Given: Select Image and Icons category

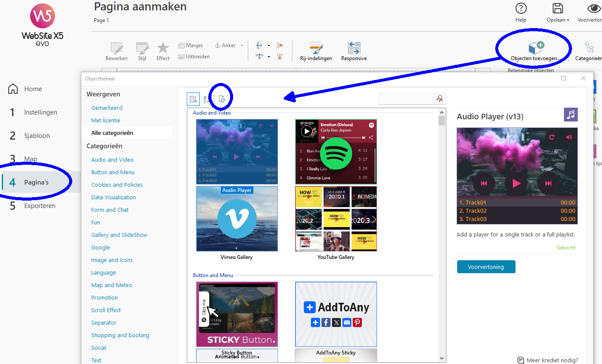Looking at the screenshot, I should (x=112, y=260).
